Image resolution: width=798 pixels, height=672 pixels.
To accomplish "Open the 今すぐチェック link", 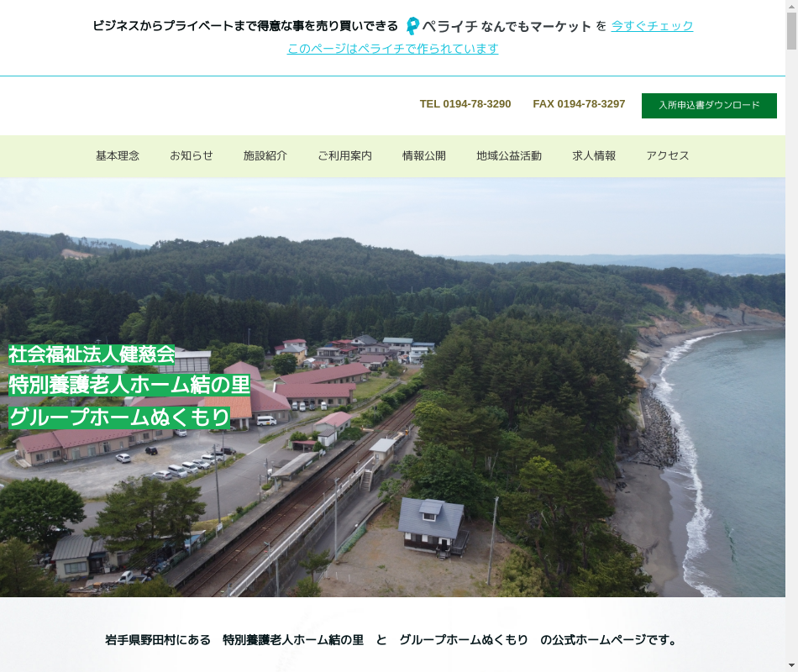I will coord(652,25).
